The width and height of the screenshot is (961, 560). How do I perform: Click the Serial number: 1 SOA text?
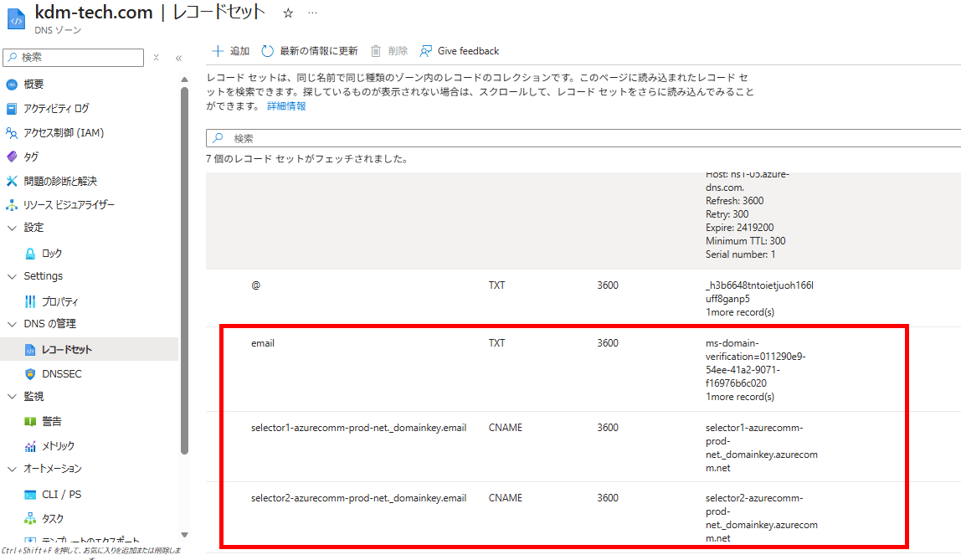740,254
